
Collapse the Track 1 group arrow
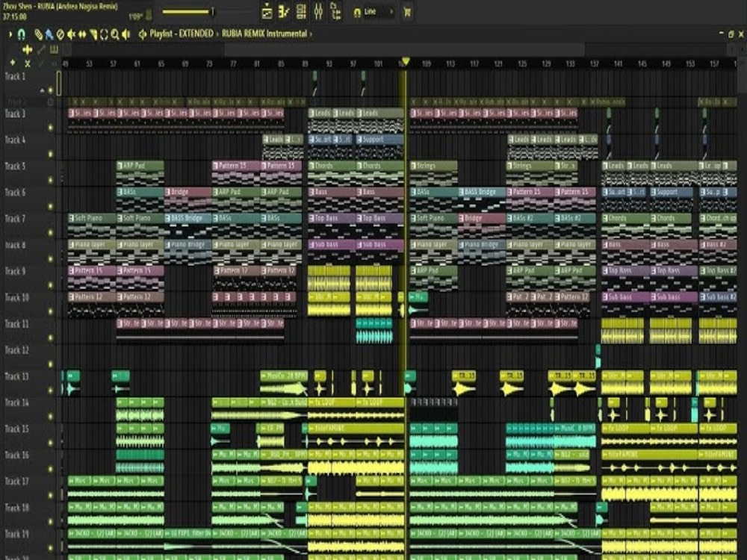coord(43,90)
